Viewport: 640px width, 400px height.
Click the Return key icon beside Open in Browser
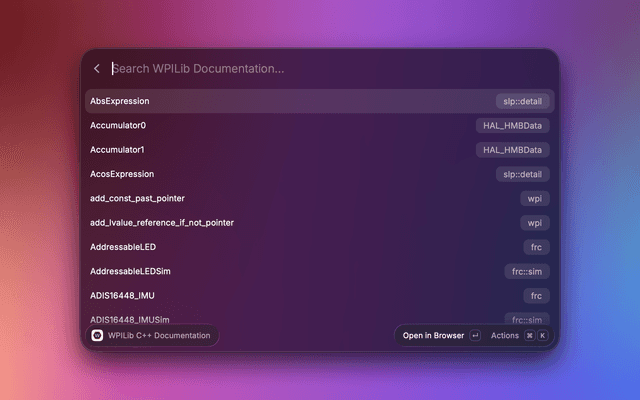(x=475, y=336)
